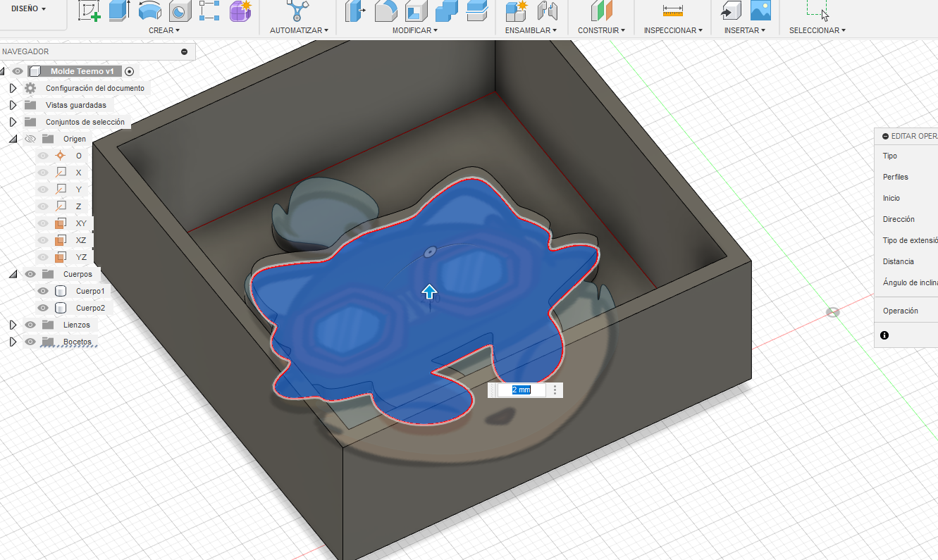Click the Insert Canvas image icon
Viewport: 938px width, 560px height.
pyautogui.click(x=760, y=10)
